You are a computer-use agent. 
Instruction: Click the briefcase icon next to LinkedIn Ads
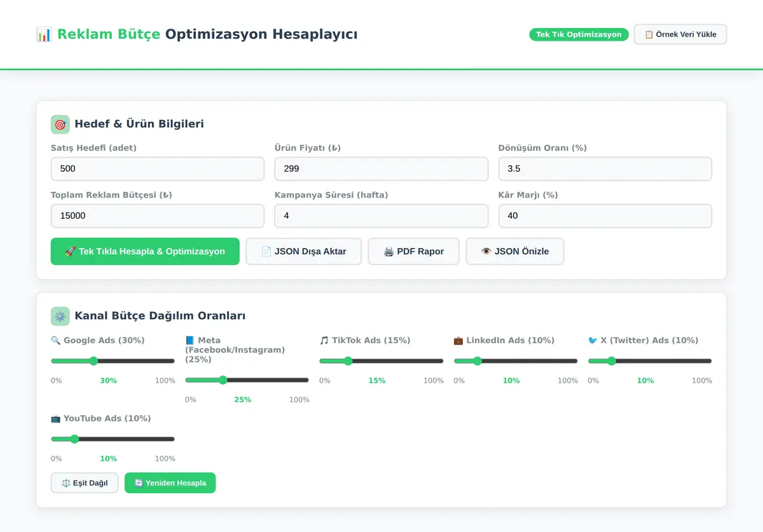tap(458, 341)
